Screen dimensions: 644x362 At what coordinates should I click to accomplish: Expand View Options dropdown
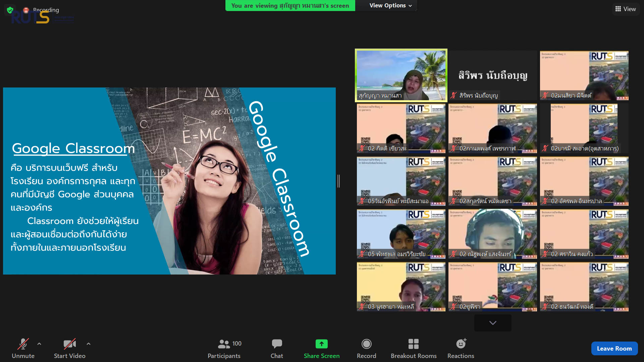tap(390, 5)
